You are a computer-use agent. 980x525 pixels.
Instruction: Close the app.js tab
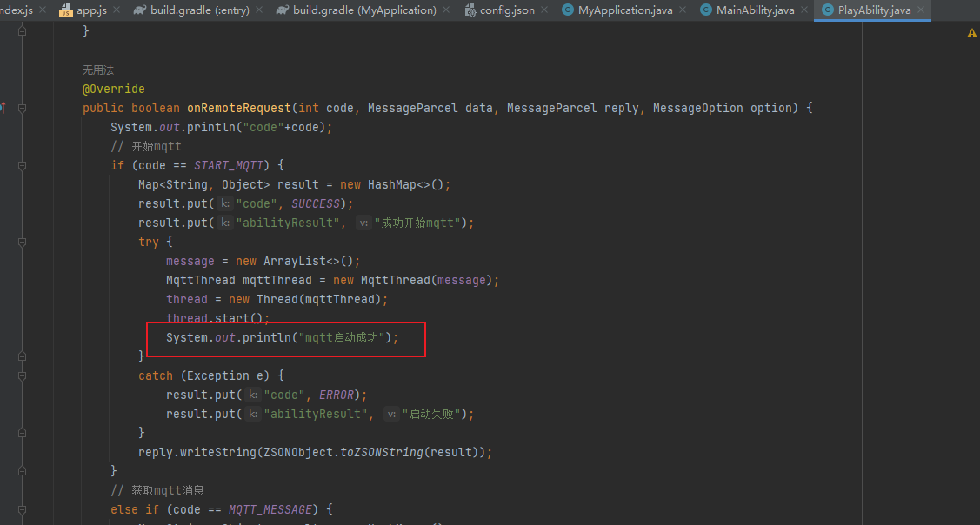coord(117,10)
